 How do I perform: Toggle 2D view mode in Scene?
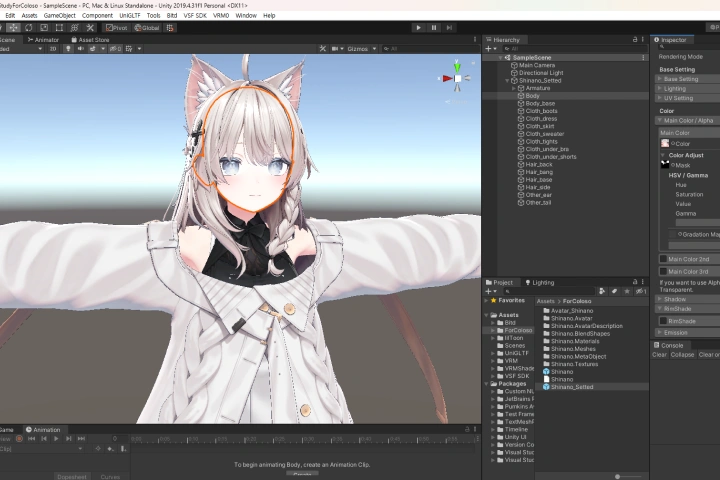[52, 49]
